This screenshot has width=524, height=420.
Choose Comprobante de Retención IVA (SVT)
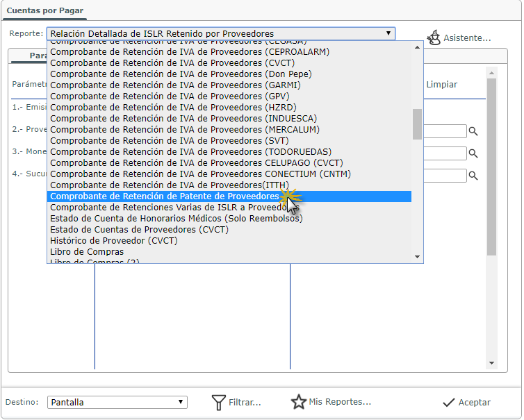point(229,140)
